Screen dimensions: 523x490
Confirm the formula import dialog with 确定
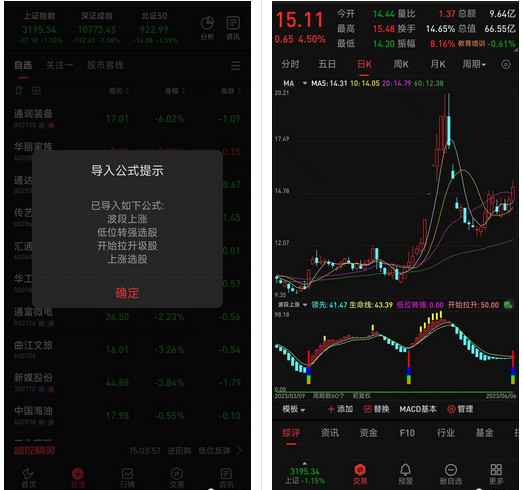pos(127,293)
